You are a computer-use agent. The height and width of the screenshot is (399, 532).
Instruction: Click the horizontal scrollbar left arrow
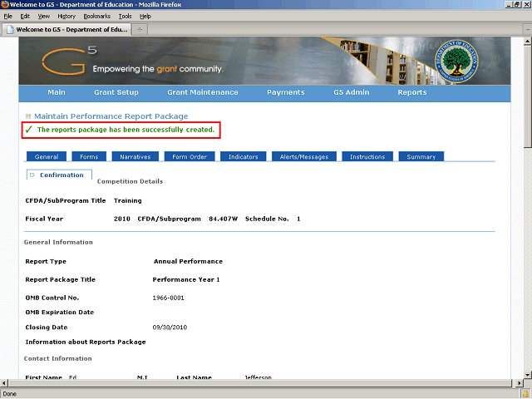tap(3, 383)
